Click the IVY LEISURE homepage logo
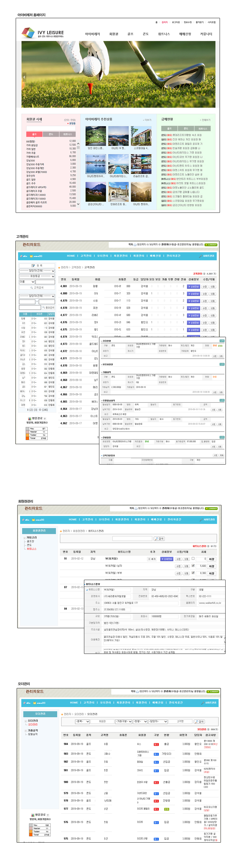 pos(43,33)
